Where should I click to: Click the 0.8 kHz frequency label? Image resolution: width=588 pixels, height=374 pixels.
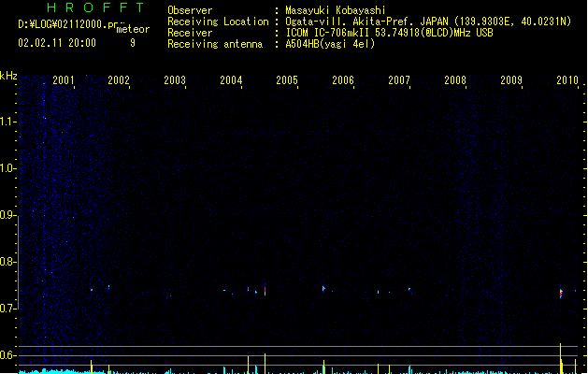7,262
